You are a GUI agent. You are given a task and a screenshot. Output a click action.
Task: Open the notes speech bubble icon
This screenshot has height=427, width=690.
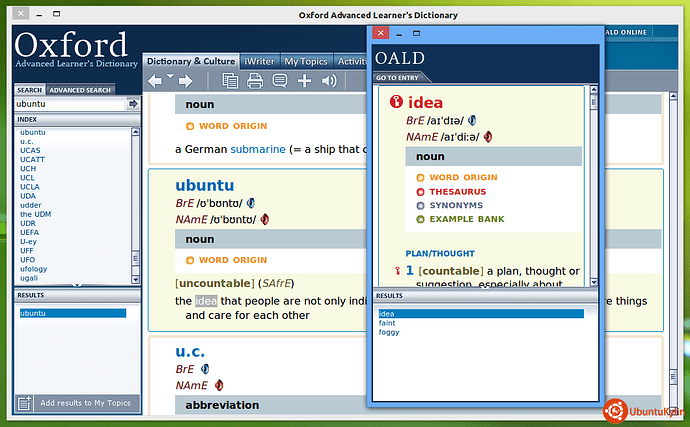280,81
